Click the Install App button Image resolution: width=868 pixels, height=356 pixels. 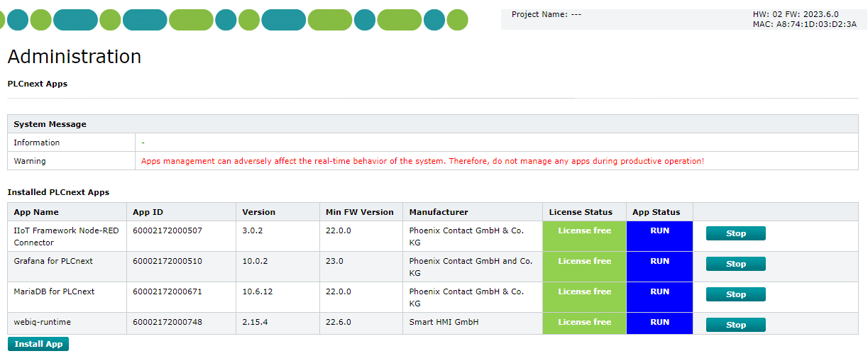pos(38,344)
